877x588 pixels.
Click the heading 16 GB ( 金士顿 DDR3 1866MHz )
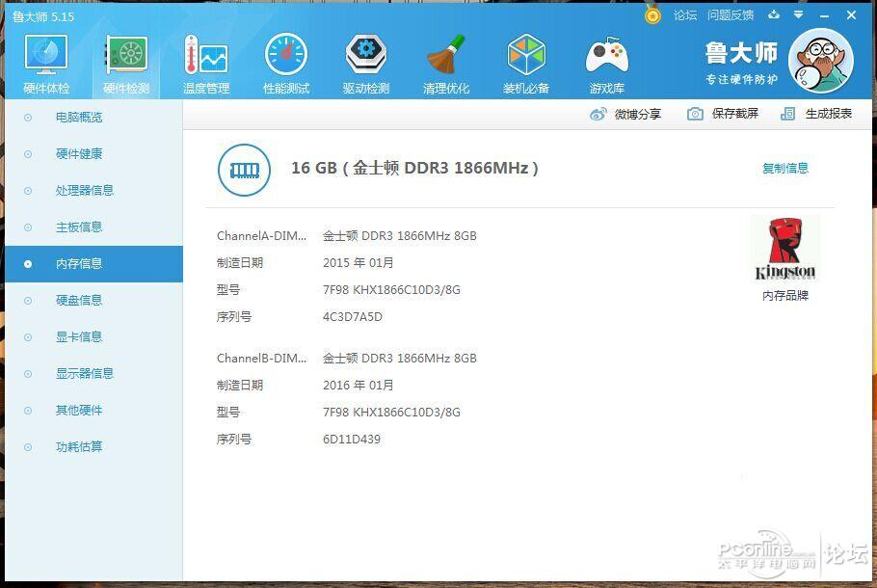tap(414, 168)
